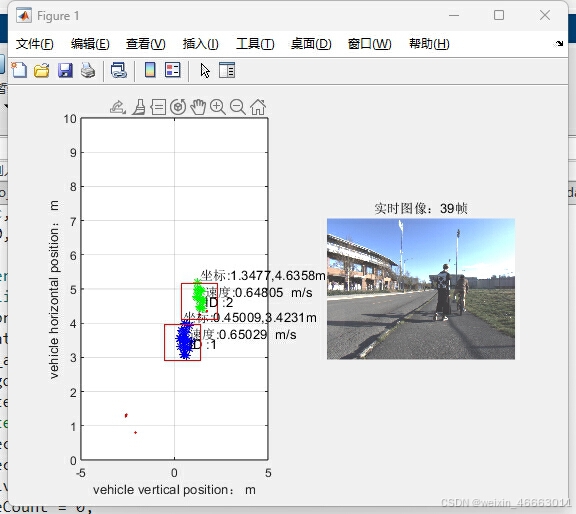This screenshot has height=514, width=576.
Task: Click the MATLAB logo in title bar
Action: (24, 15)
